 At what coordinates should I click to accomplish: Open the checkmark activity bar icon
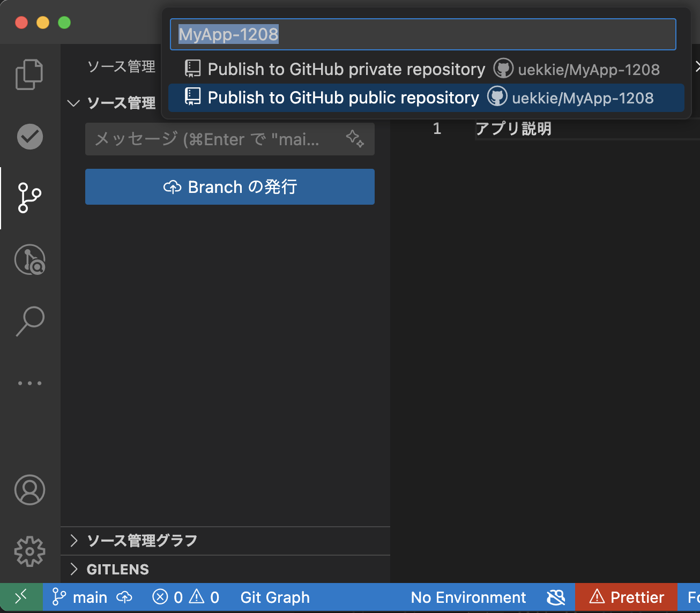point(30,137)
